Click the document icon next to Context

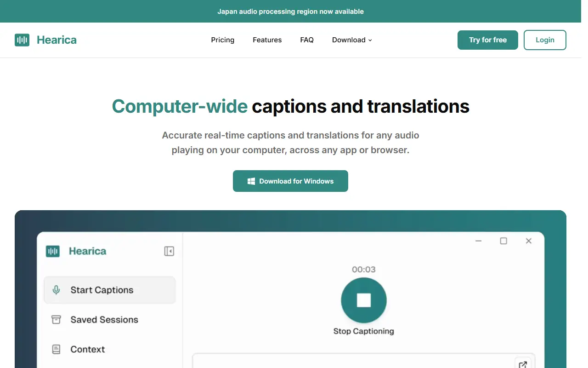pos(56,350)
